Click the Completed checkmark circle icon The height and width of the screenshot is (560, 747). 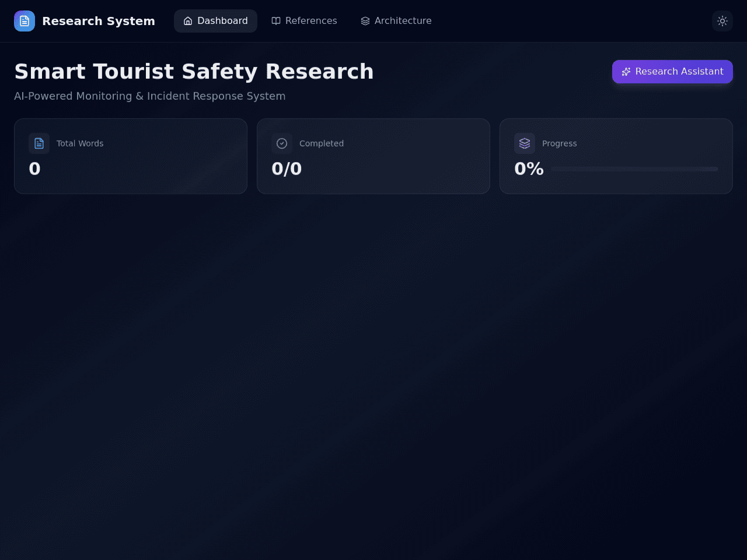click(x=282, y=143)
